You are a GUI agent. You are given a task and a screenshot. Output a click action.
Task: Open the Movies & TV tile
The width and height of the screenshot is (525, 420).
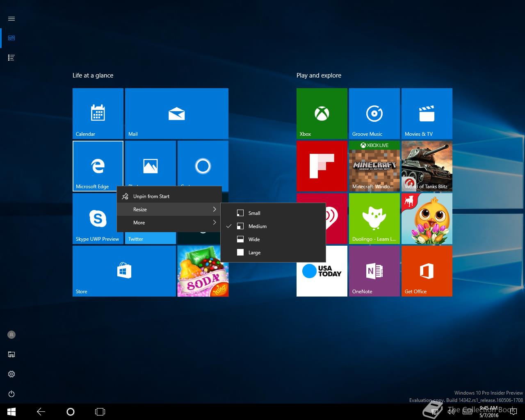[x=427, y=114]
